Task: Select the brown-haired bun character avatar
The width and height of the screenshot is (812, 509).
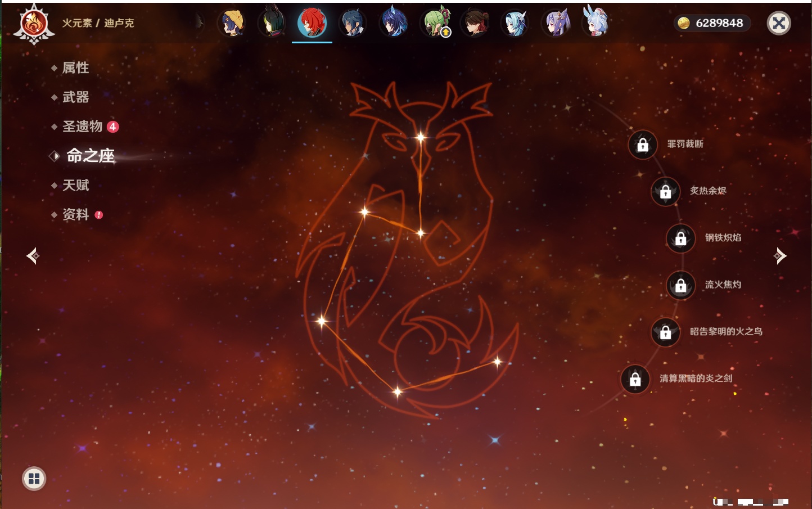Action: [475, 22]
